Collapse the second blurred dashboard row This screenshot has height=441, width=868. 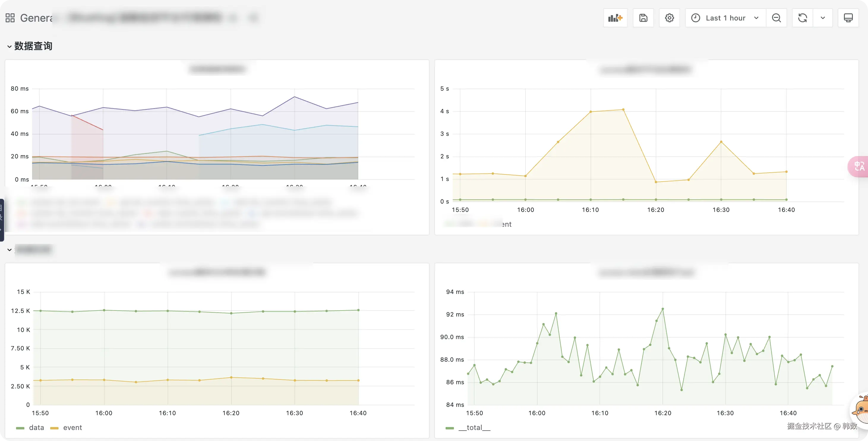pyautogui.click(x=10, y=250)
